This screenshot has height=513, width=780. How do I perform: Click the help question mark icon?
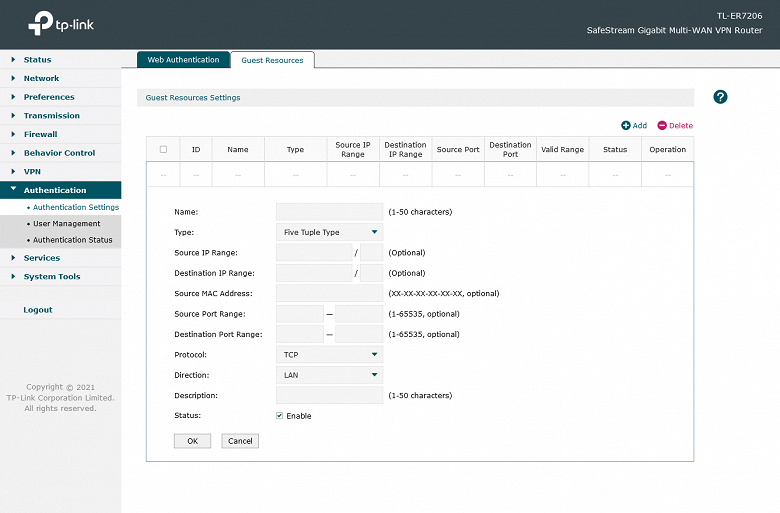coord(720,97)
